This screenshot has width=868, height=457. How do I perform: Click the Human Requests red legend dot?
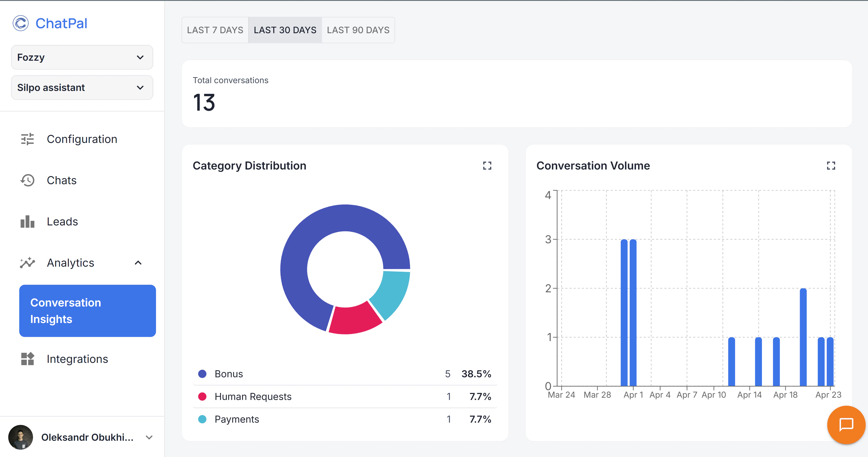pyautogui.click(x=202, y=396)
